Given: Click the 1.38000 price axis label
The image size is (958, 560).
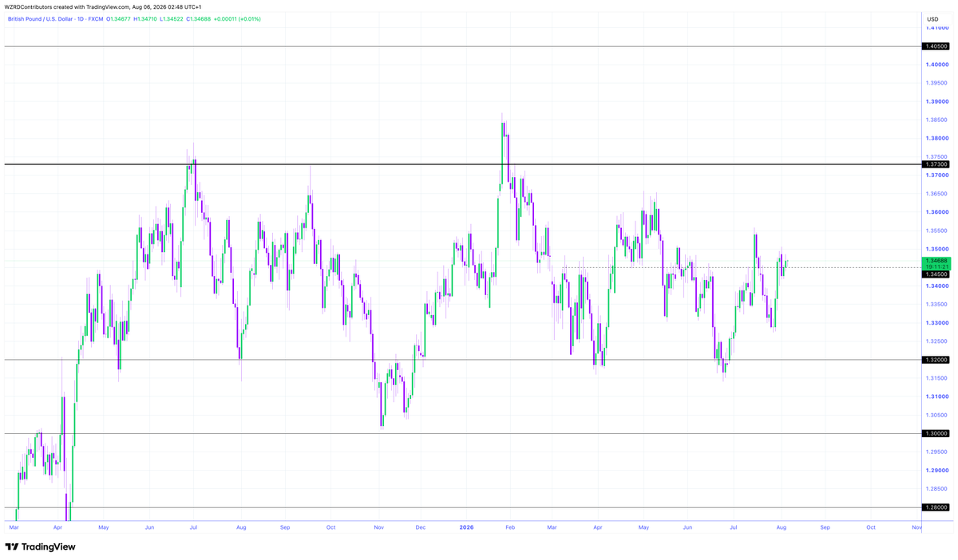Looking at the screenshot, I should pos(936,139).
